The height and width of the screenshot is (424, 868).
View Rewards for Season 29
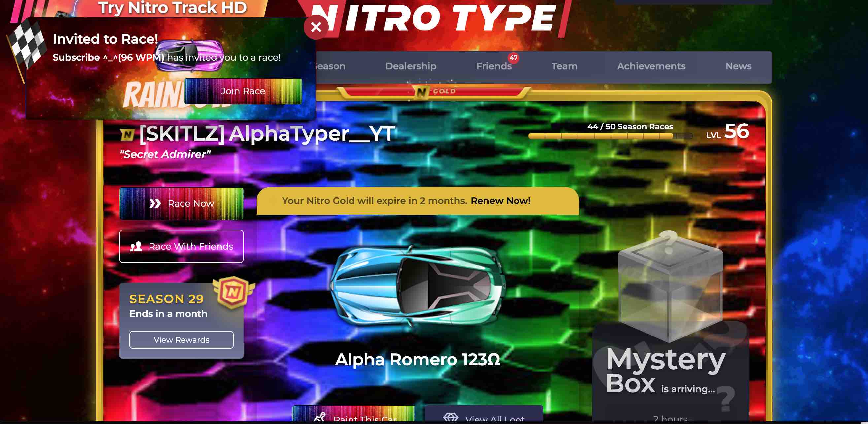pyautogui.click(x=181, y=340)
